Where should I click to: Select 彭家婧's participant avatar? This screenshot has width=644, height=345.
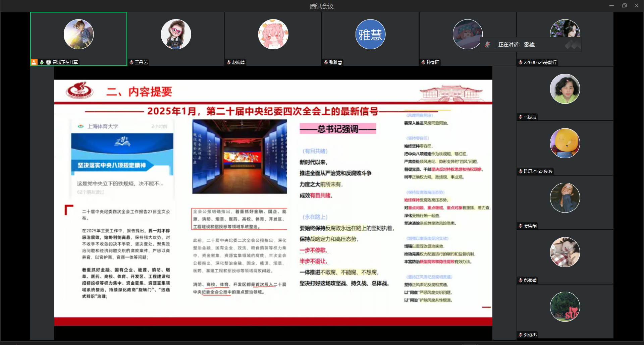565,252
